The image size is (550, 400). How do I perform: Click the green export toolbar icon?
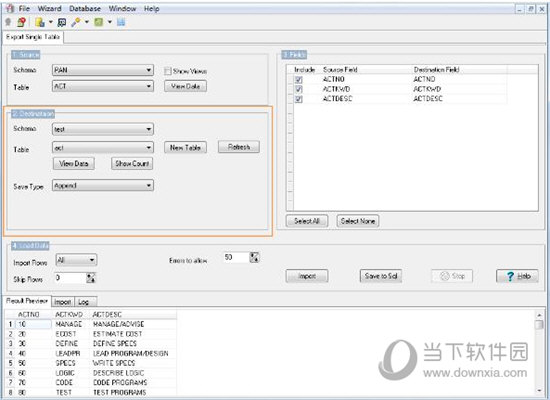(x=99, y=22)
